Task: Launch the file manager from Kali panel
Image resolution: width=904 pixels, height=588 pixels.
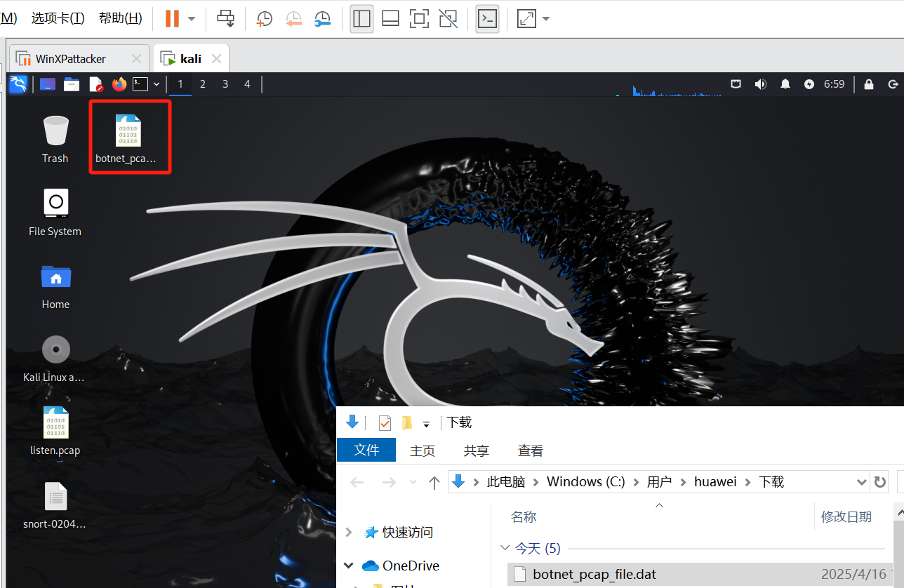Action: (72, 84)
